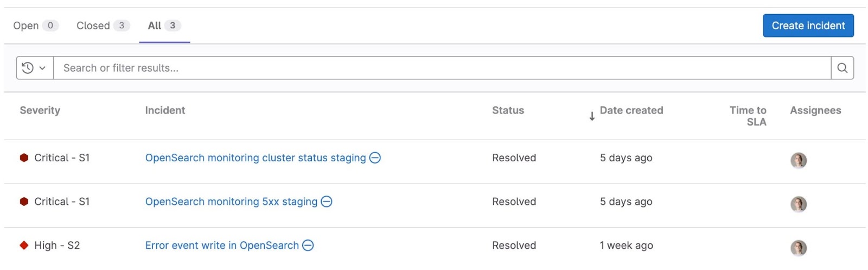Open OpenSearch monitoring cluster status staging incident
Image resolution: width=868 pixels, height=270 pixels.
point(255,158)
